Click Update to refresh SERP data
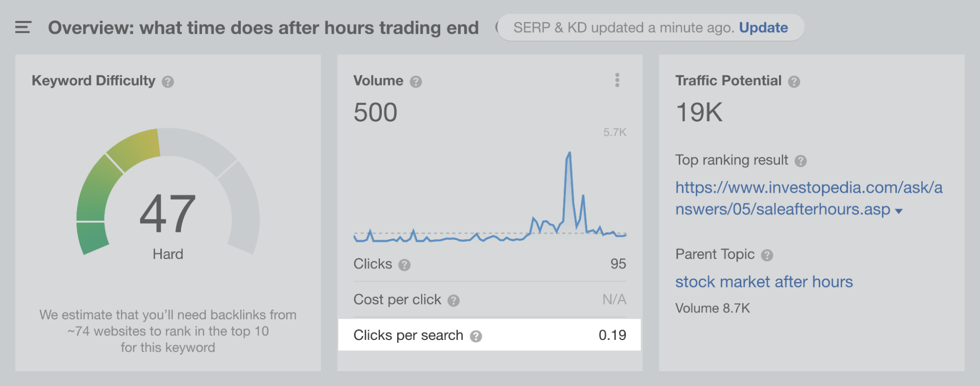Viewport: 980px width, 386px height. click(763, 27)
